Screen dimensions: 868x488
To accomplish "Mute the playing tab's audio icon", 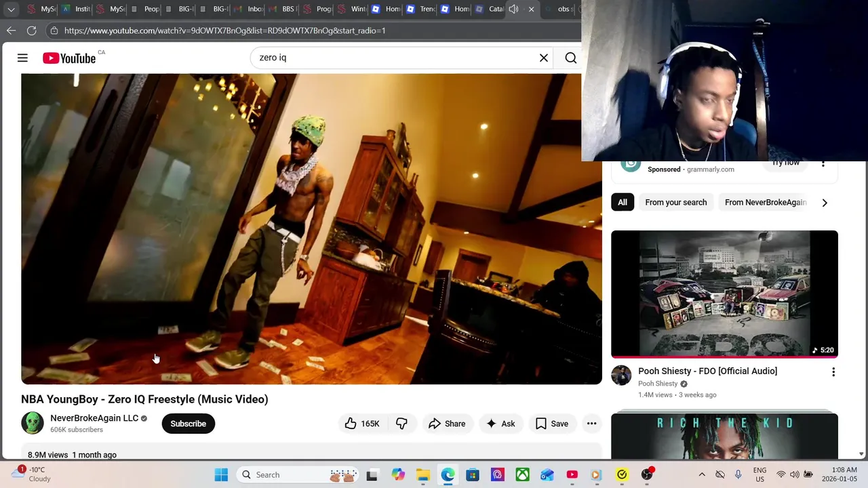I will [513, 9].
